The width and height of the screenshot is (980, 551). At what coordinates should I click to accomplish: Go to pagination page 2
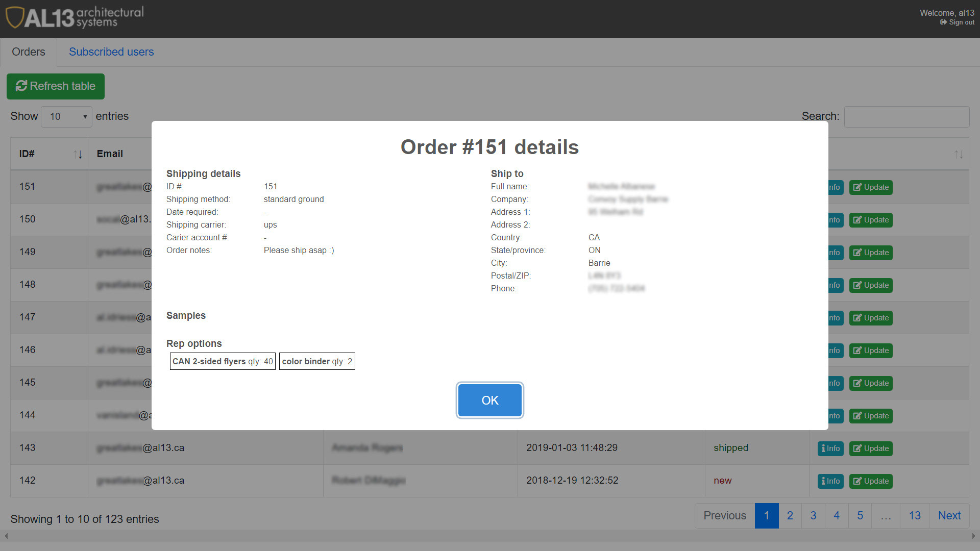790,516
